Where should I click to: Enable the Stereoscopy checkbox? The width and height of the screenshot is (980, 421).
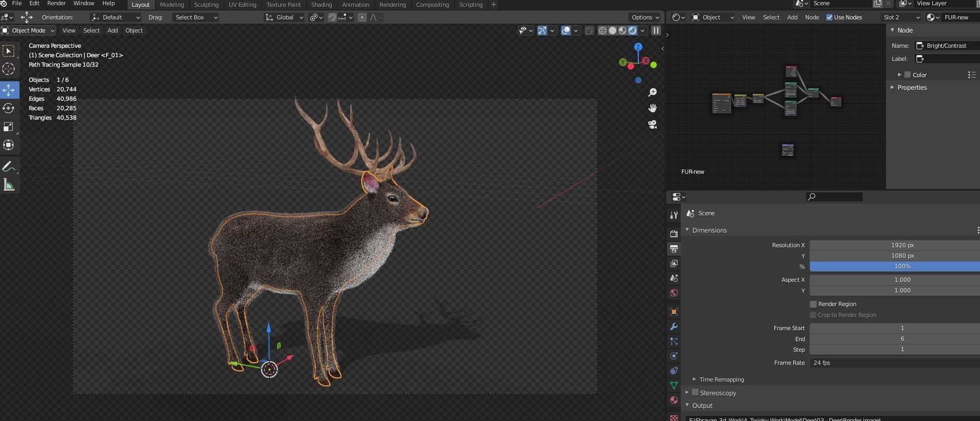(x=695, y=392)
